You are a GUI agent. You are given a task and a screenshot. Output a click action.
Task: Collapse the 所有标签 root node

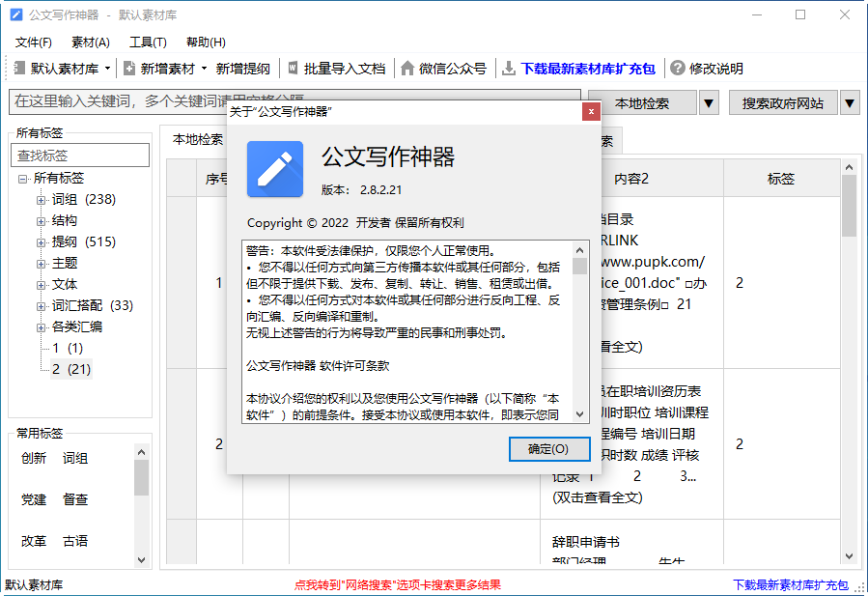pos(23,179)
